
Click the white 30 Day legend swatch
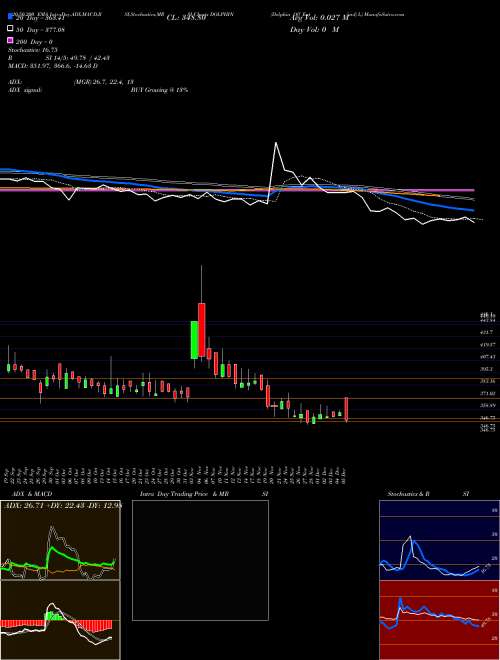(x=11, y=29)
